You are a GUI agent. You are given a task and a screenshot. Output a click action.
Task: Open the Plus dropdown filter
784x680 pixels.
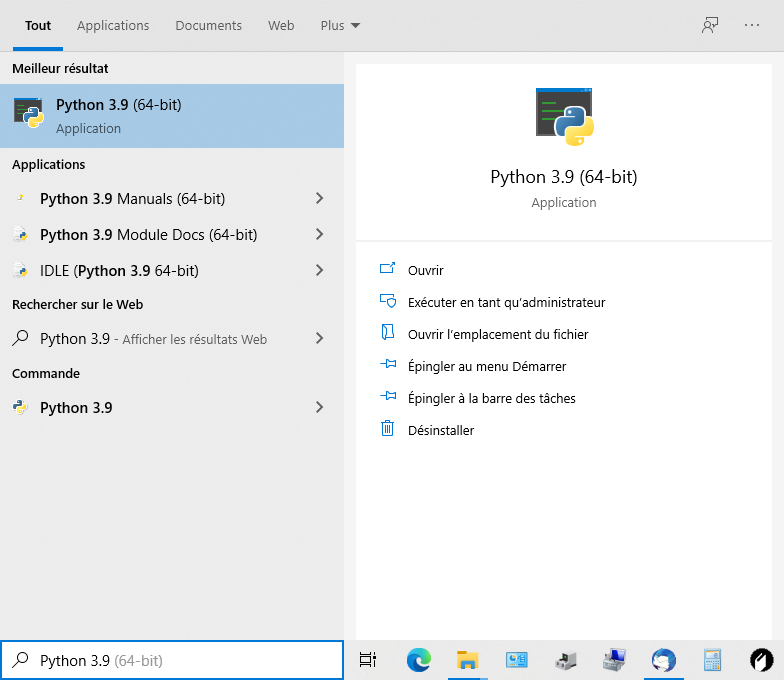[340, 26]
